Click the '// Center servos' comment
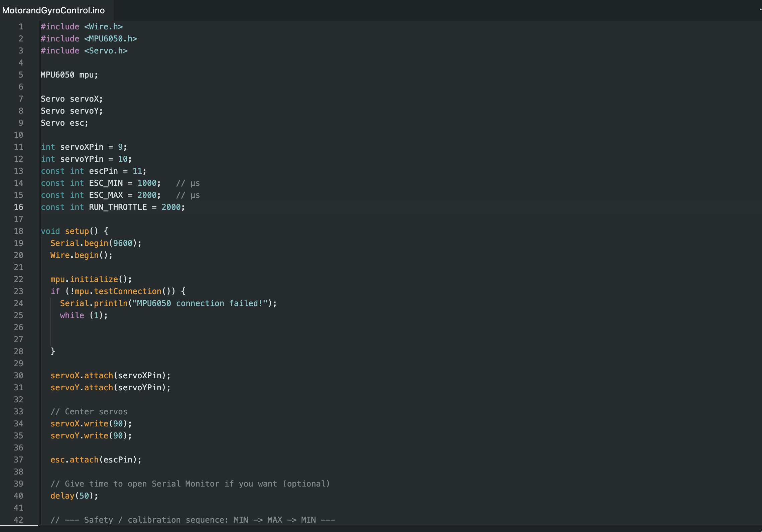 pos(89,412)
